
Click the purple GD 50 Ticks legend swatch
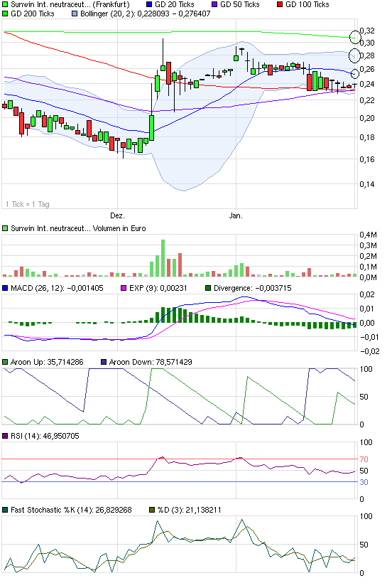214,5
